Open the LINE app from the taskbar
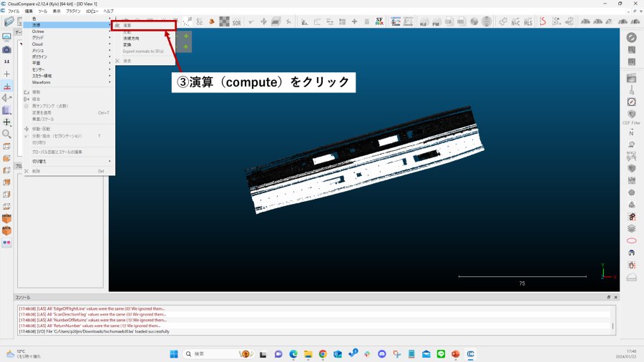This screenshot has width=644, height=362. click(x=441, y=354)
